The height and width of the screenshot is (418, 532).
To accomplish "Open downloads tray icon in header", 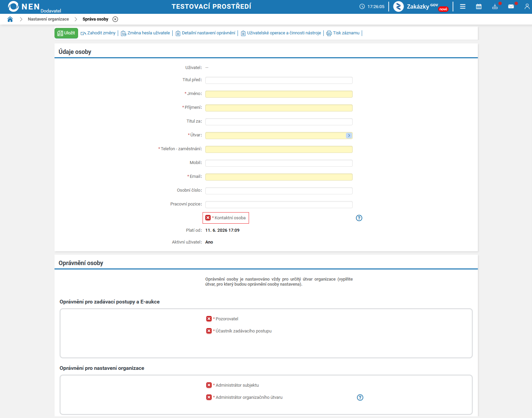I will pyautogui.click(x=495, y=6).
